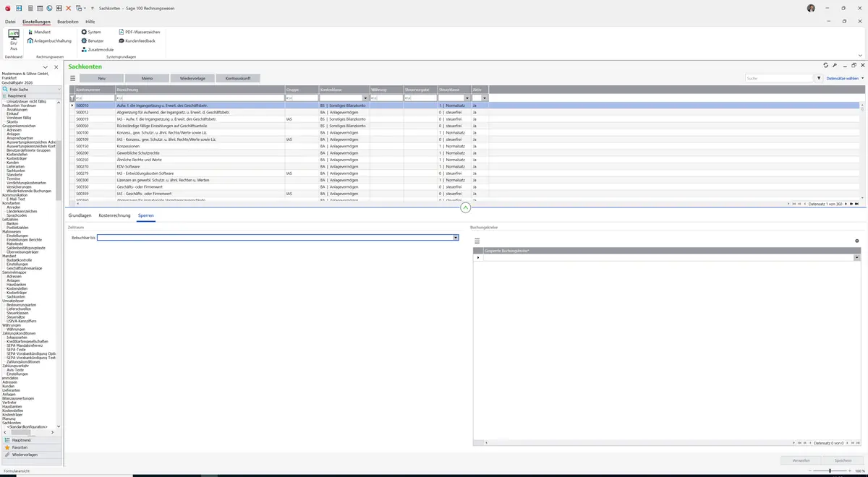This screenshot has height=477, width=868.
Task: Switch to the Kostenrechnung tab
Action: (114, 215)
